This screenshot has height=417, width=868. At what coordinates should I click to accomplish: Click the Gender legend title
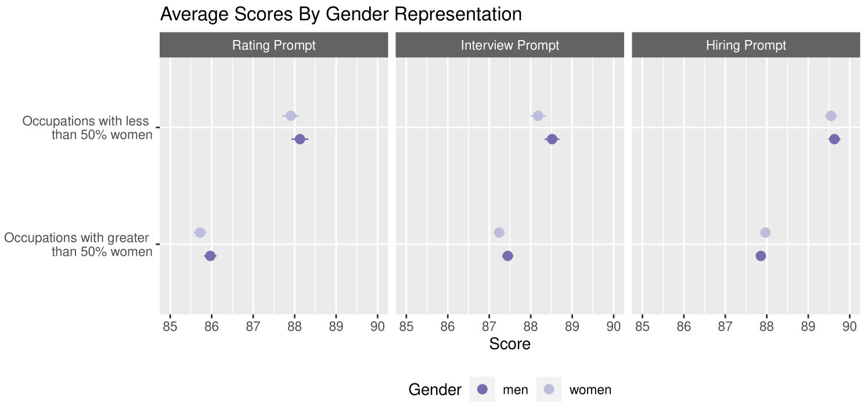435,390
